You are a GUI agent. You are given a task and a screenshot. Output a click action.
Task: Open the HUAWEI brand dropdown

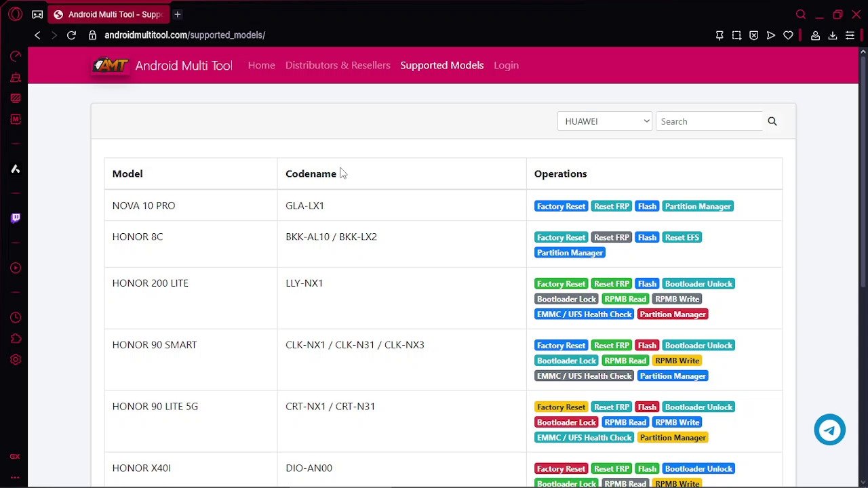[x=605, y=121]
